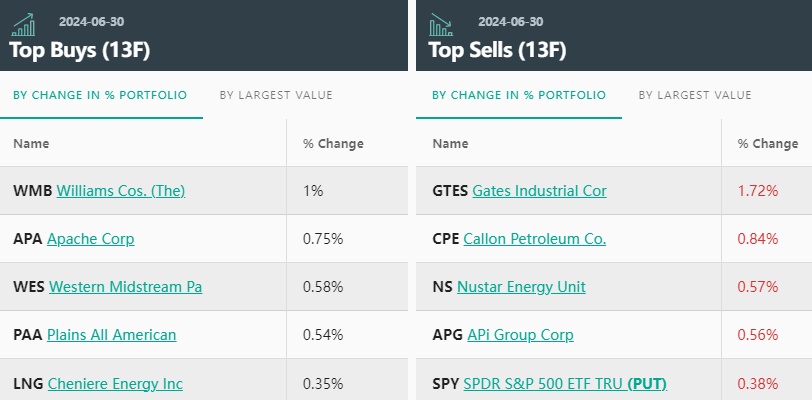The image size is (812, 400).
Task: Click the Top Buys 'Name' column header
Action: (x=31, y=143)
